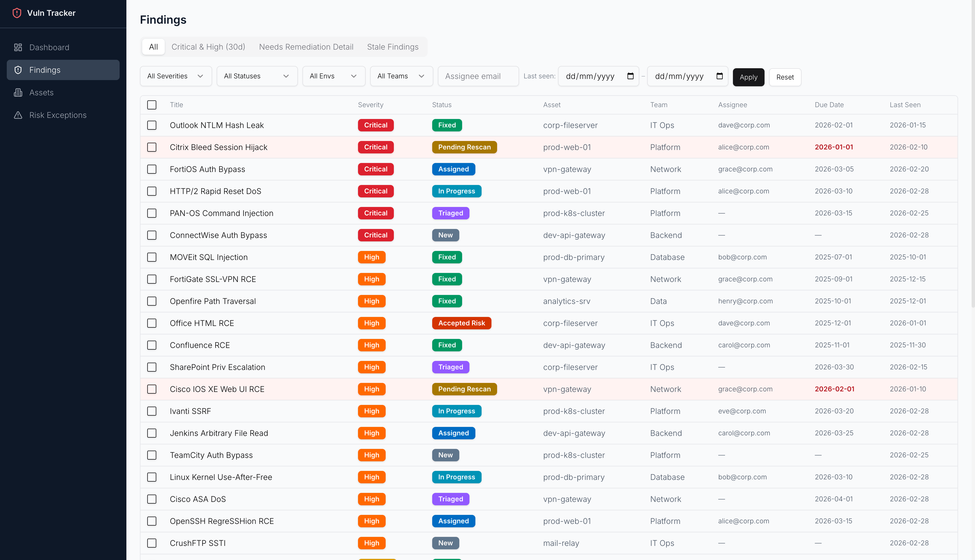This screenshot has height=560, width=975.
Task: Click the Reset button
Action: [785, 77]
